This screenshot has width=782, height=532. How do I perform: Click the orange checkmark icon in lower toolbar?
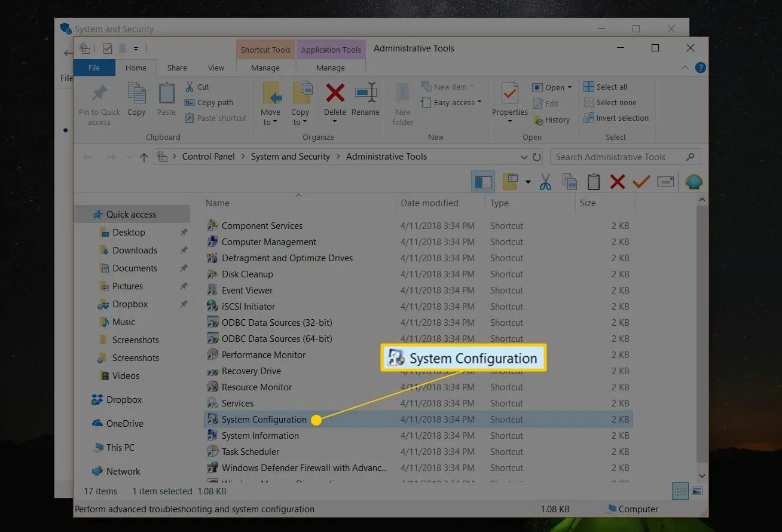click(641, 181)
